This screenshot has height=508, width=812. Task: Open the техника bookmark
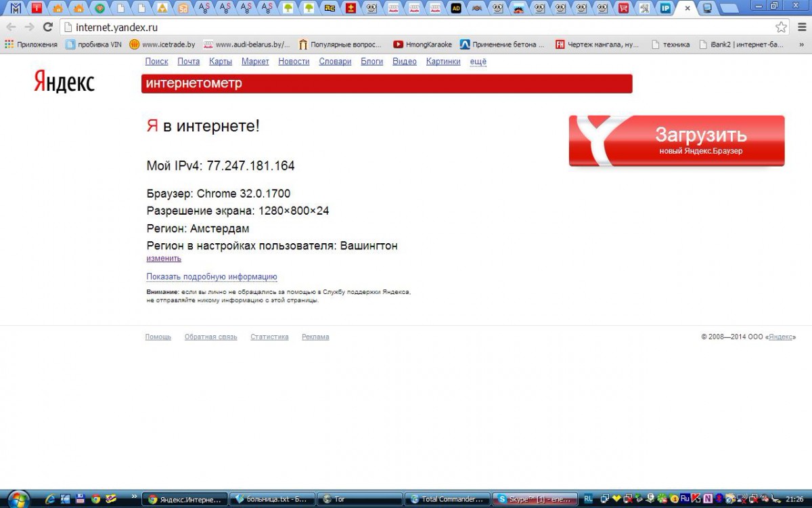[671, 45]
